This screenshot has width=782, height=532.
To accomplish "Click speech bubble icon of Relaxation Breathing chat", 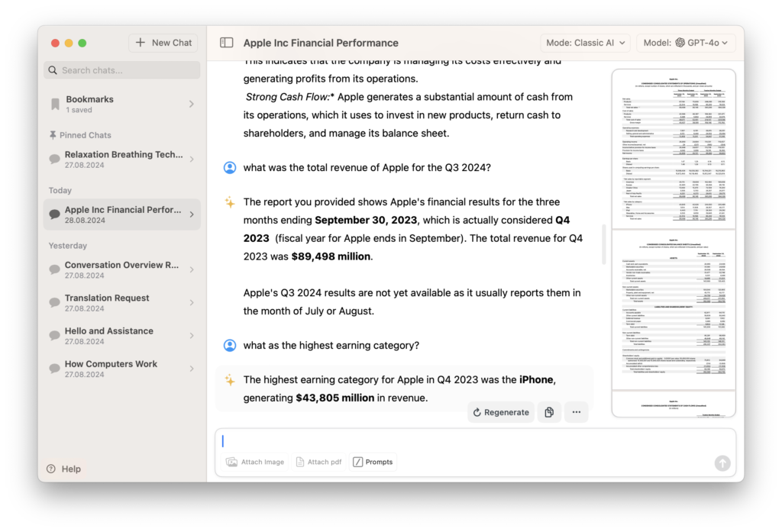I will (x=55, y=160).
